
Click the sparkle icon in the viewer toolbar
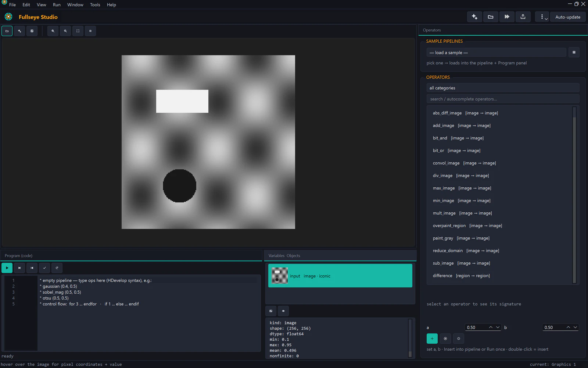(x=19, y=31)
